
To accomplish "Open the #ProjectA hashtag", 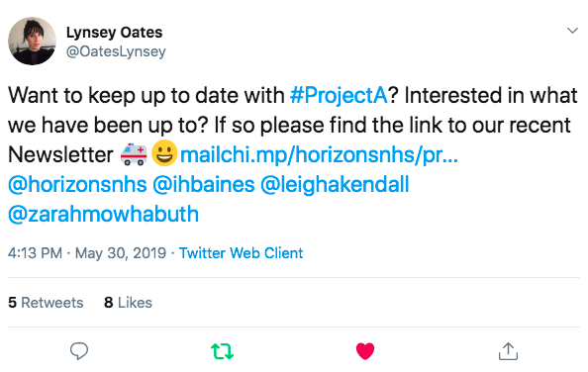I will click(339, 95).
